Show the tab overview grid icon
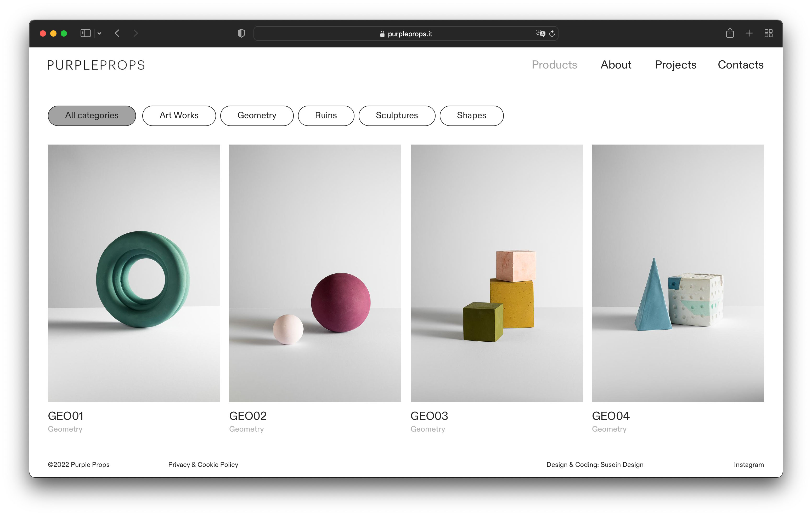This screenshot has height=516, width=812. 768,33
